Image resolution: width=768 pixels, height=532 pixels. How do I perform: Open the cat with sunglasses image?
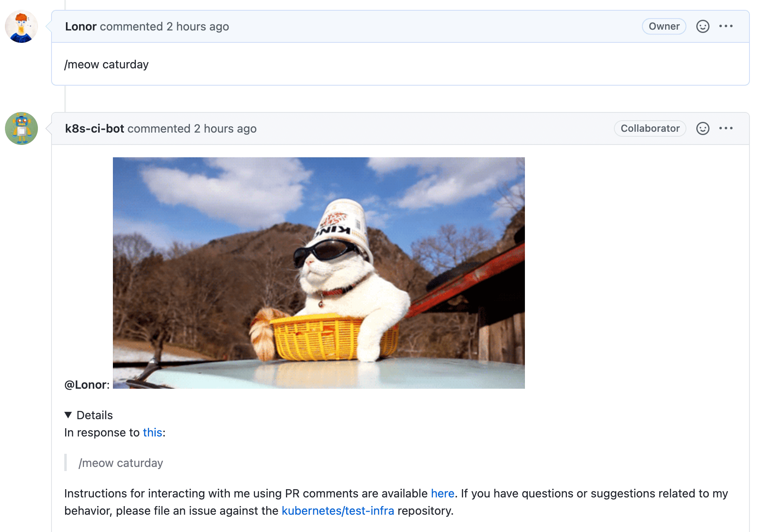(318, 273)
